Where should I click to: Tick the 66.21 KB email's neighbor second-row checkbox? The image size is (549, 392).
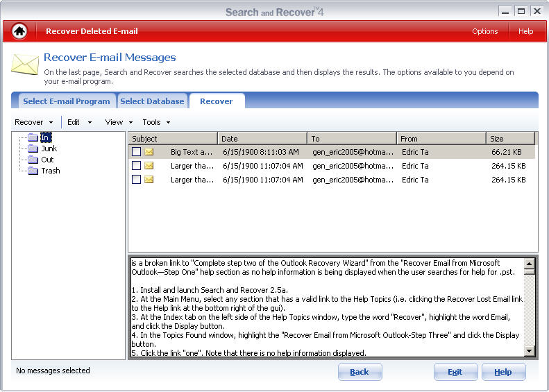point(137,166)
